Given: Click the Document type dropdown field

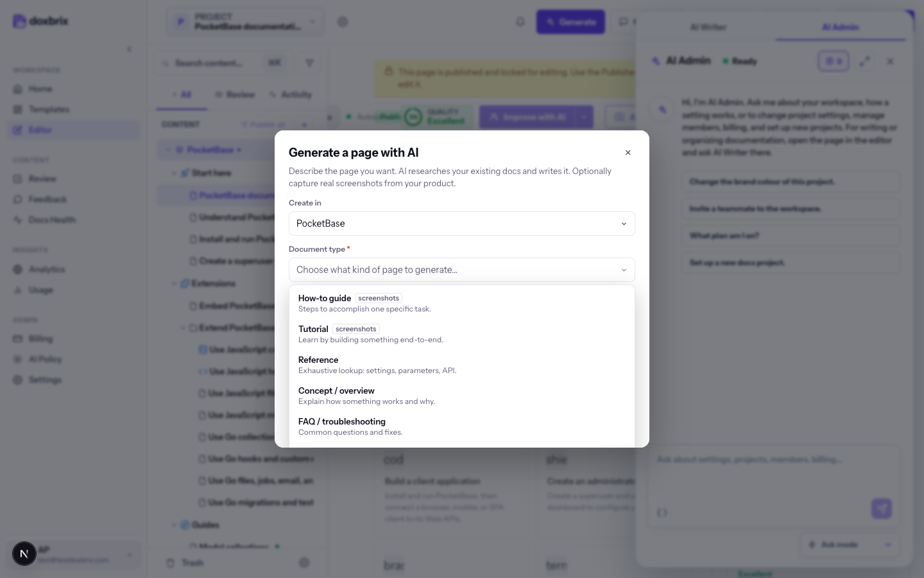Looking at the screenshot, I should pyautogui.click(x=462, y=270).
